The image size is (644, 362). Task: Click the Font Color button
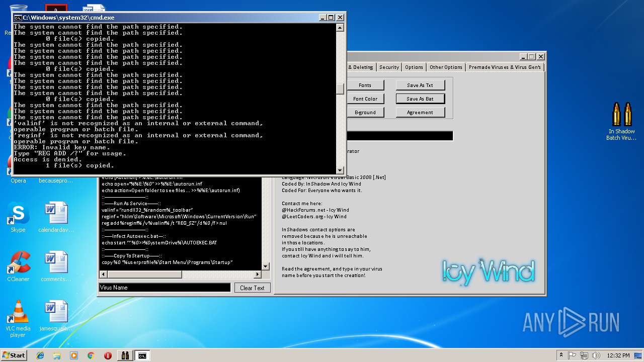tap(365, 99)
